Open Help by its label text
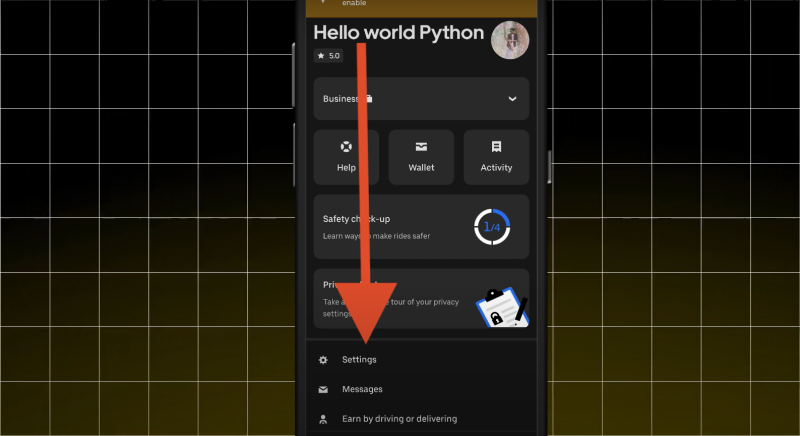 pyautogui.click(x=346, y=167)
